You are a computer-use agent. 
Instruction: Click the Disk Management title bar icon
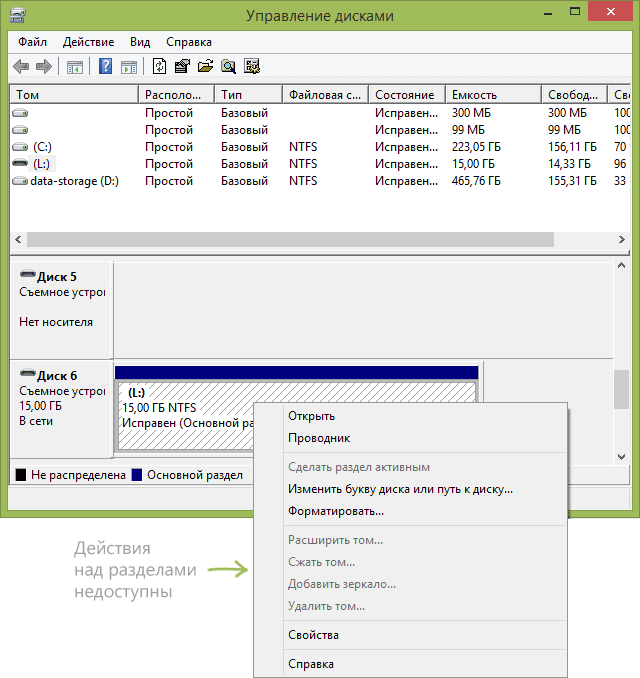(18, 15)
